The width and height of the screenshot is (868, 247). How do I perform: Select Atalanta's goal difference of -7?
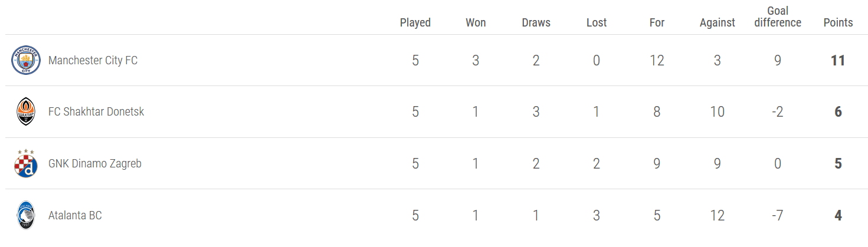click(778, 215)
